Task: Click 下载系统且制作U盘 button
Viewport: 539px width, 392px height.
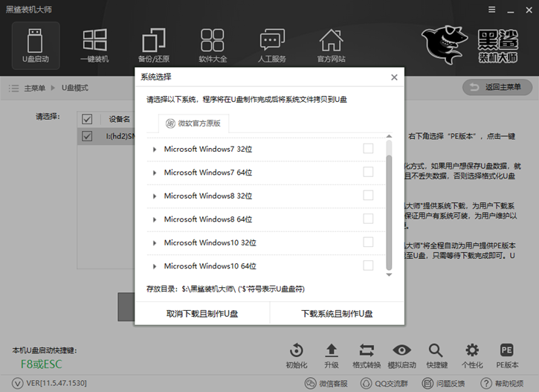Action: [x=337, y=314]
